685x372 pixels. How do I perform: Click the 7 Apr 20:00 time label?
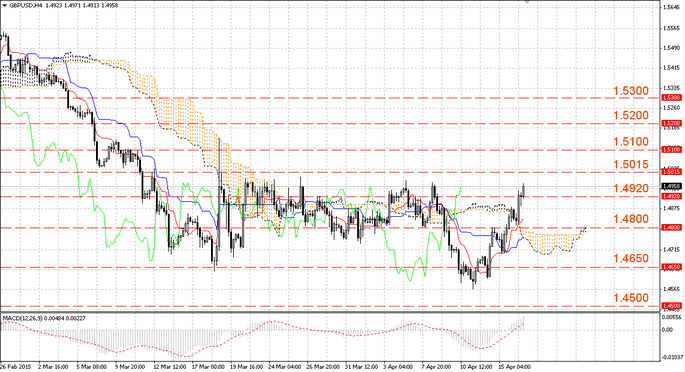[x=436, y=366]
